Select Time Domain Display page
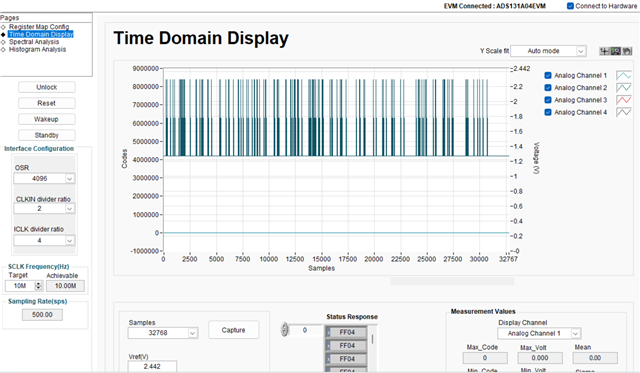Screen dimensions: 640x373 tap(41, 34)
